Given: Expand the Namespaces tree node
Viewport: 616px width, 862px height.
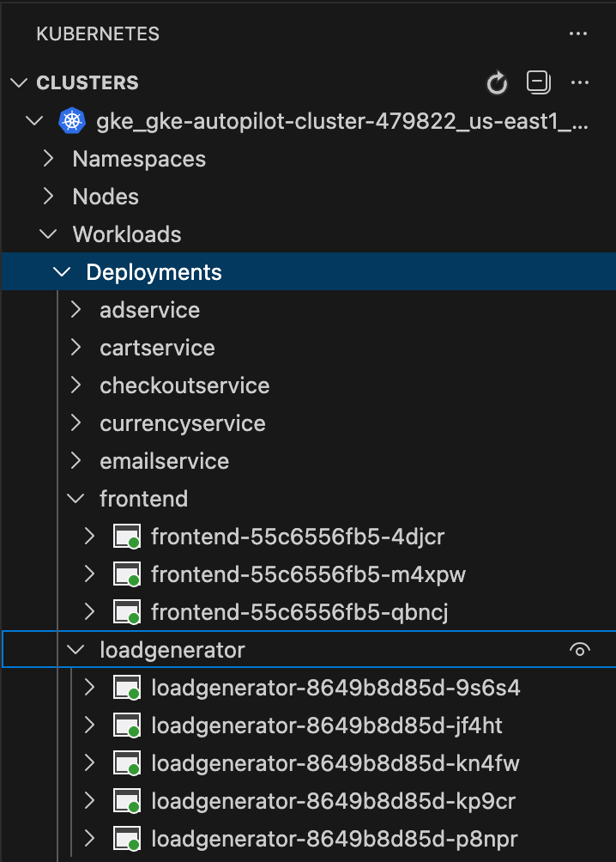Looking at the screenshot, I should pos(50,159).
